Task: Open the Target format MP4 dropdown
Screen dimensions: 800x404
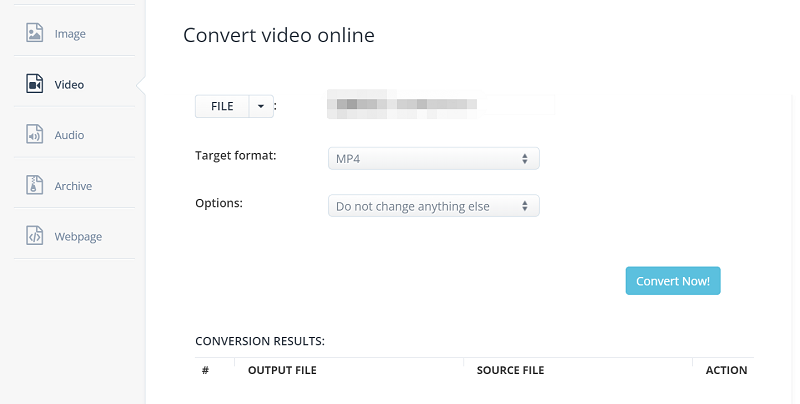Action: click(433, 158)
